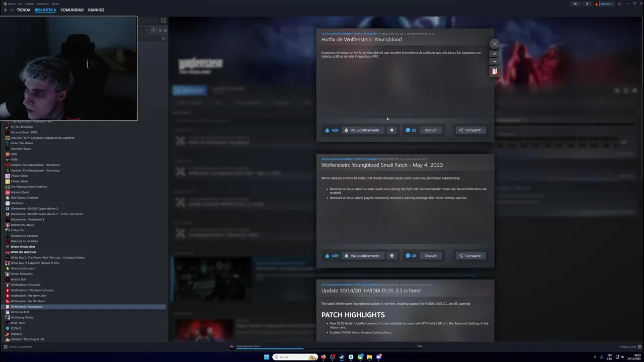Go back with the navigation back arrow
The height and width of the screenshot is (362, 644).
click(x=6, y=10)
